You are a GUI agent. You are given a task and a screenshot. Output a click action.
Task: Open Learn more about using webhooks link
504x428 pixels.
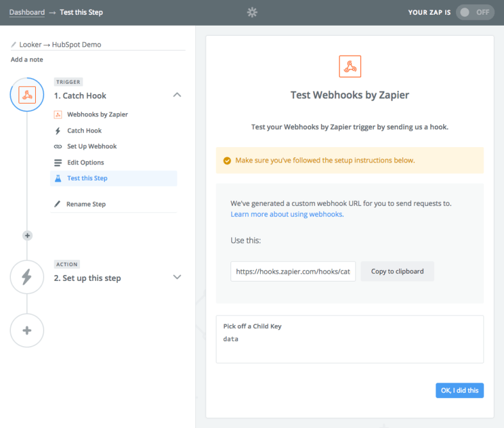pos(286,214)
